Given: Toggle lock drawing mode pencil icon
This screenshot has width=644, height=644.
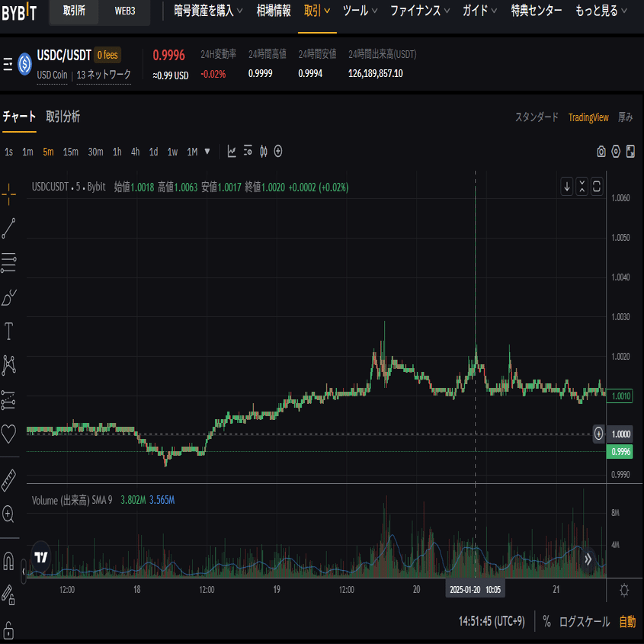Looking at the screenshot, I should coord(8,594).
